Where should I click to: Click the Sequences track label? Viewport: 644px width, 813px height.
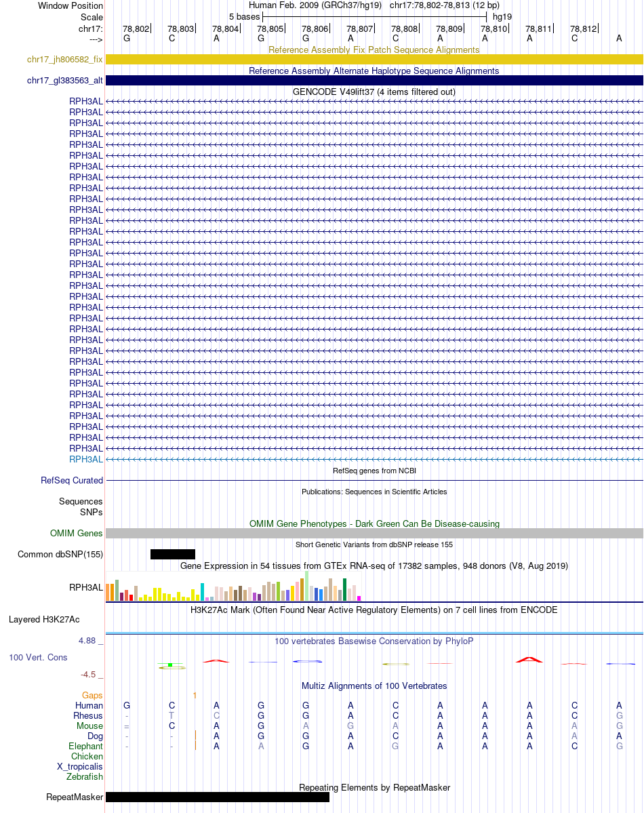[81, 501]
